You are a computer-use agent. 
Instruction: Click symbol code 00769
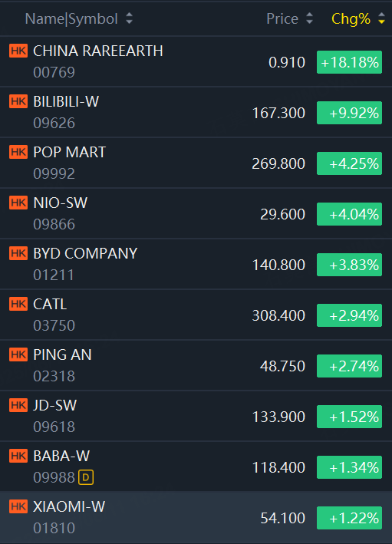click(54, 73)
